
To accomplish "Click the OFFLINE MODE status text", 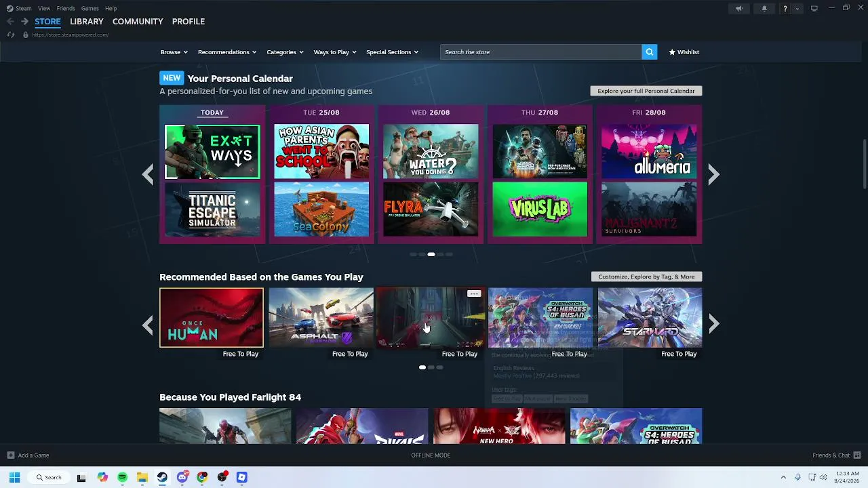I will [431, 455].
